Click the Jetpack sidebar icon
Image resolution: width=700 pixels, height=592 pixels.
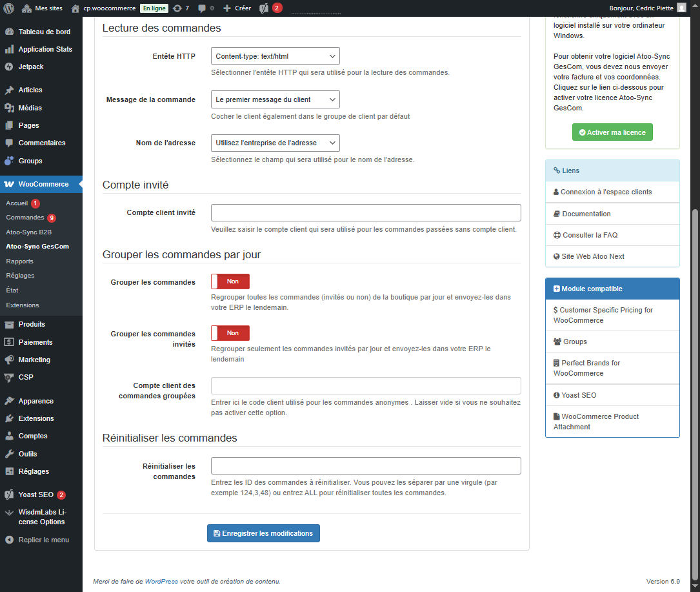9,66
